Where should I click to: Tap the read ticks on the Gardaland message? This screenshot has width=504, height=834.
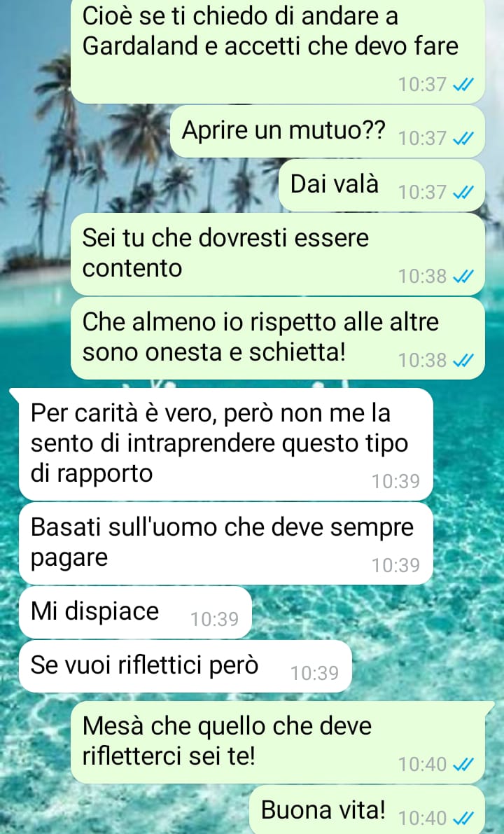coord(463,85)
